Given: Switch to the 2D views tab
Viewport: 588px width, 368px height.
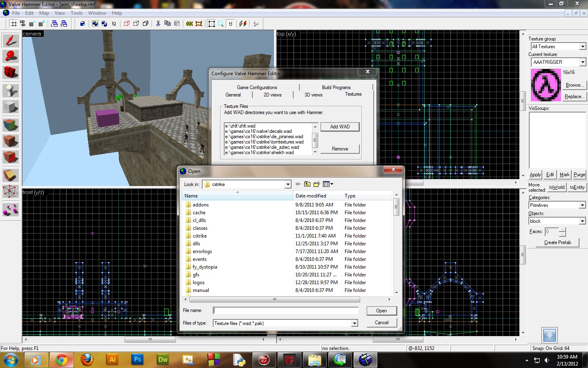Looking at the screenshot, I should 272,95.
